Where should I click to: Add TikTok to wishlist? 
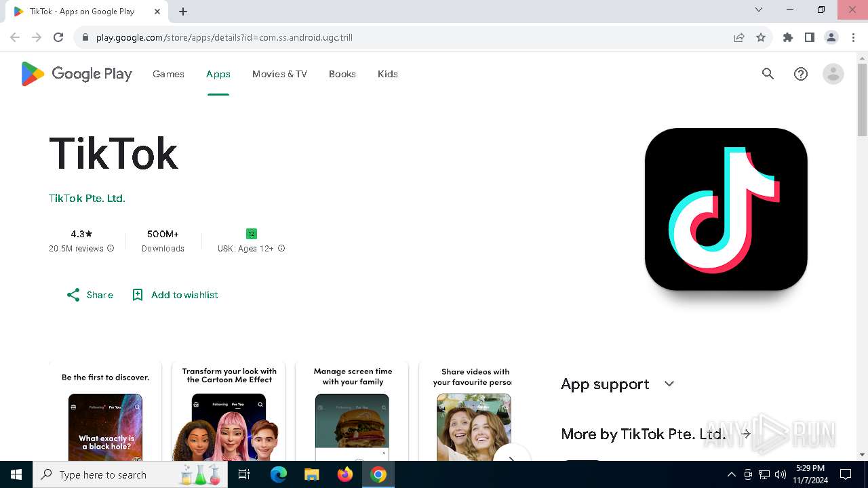(x=175, y=295)
